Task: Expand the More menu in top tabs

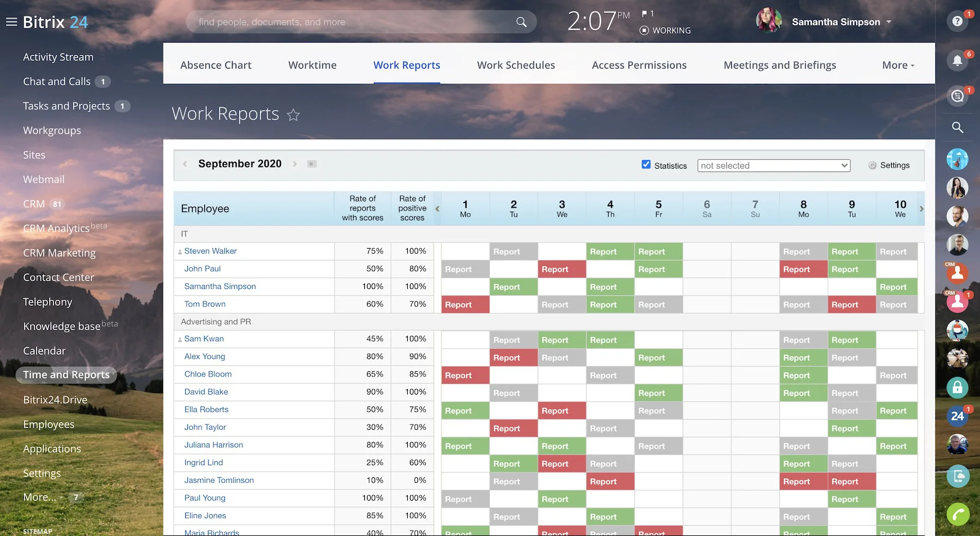Action: coord(898,65)
